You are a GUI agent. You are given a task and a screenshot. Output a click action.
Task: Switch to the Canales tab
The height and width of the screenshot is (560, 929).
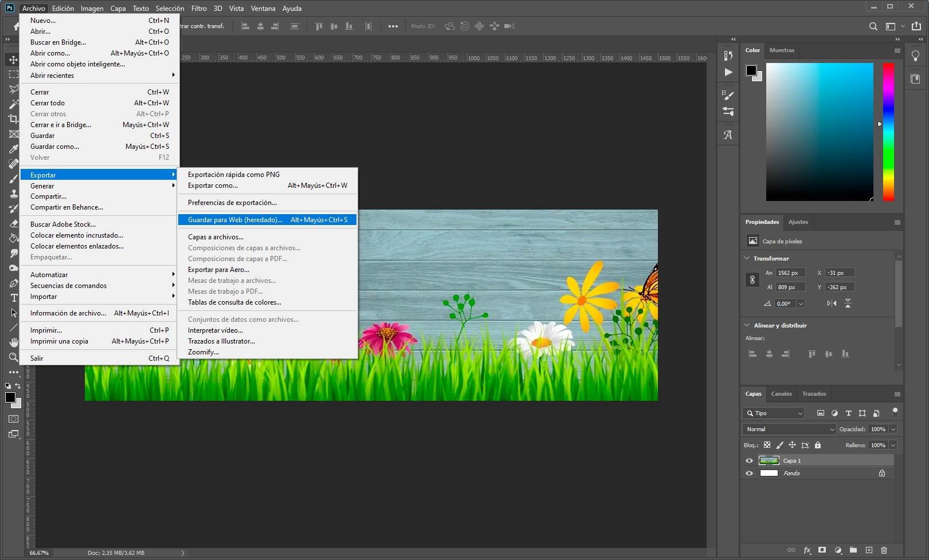pyautogui.click(x=781, y=394)
